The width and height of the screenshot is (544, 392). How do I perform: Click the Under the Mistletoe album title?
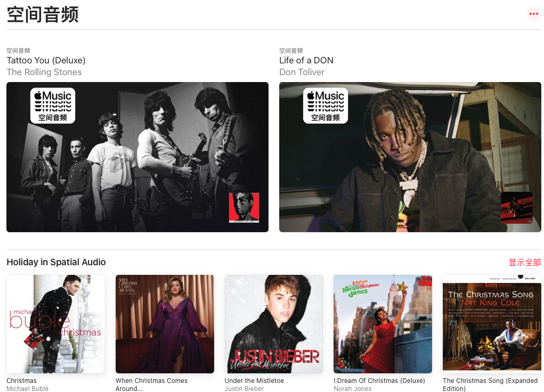[x=254, y=381]
